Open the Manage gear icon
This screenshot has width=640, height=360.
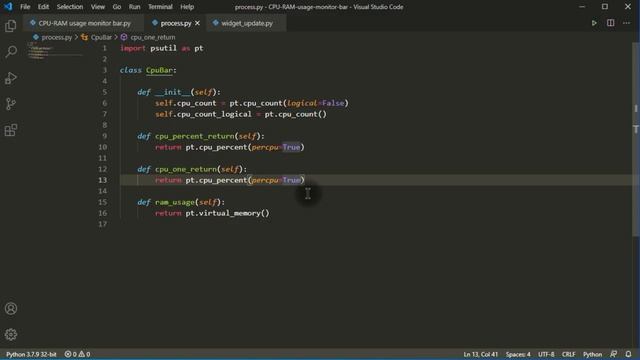(11, 334)
